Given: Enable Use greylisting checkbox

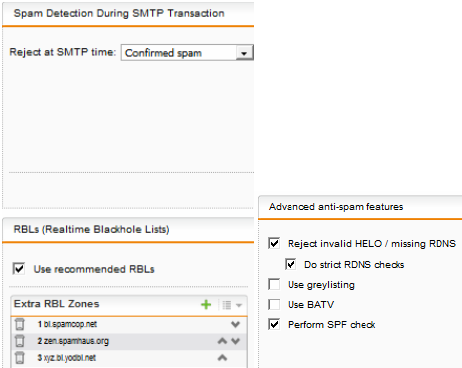Looking at the screenshot, I should pyautogui.click(x=274, y=284).
